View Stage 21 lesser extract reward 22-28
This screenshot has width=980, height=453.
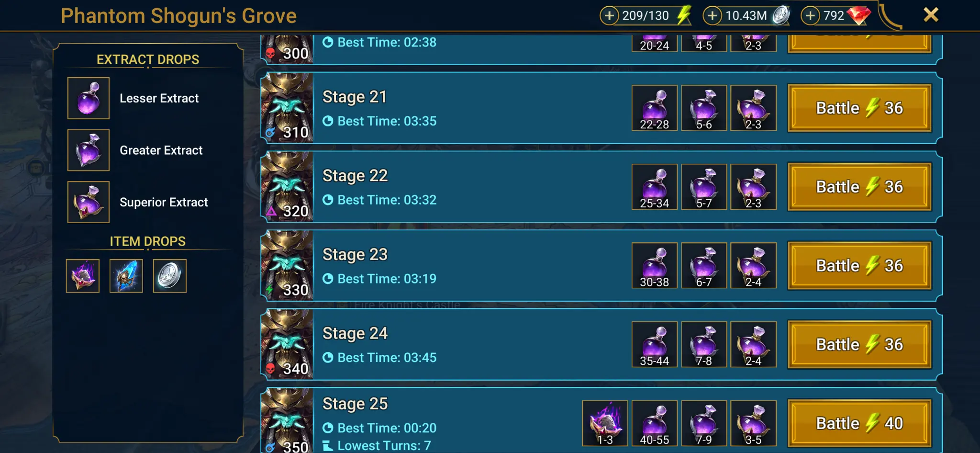[x=655, y=108]
